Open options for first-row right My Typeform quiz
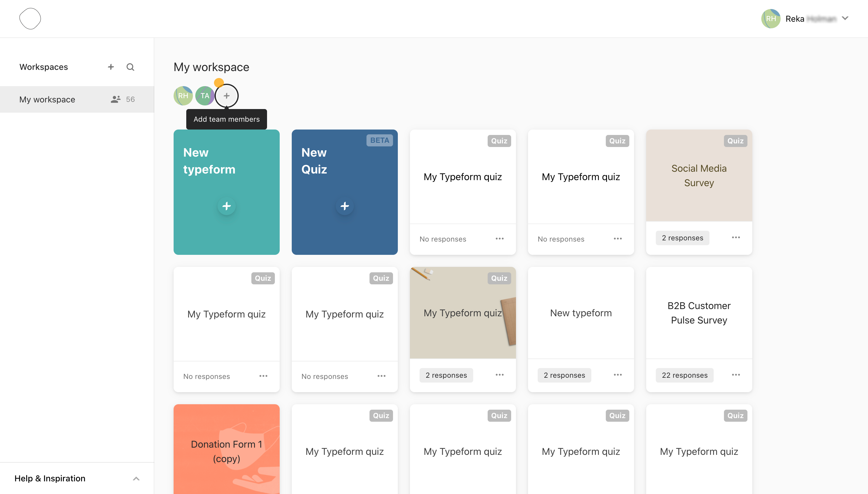Viewport: 868px width, 494px height. 618,239
